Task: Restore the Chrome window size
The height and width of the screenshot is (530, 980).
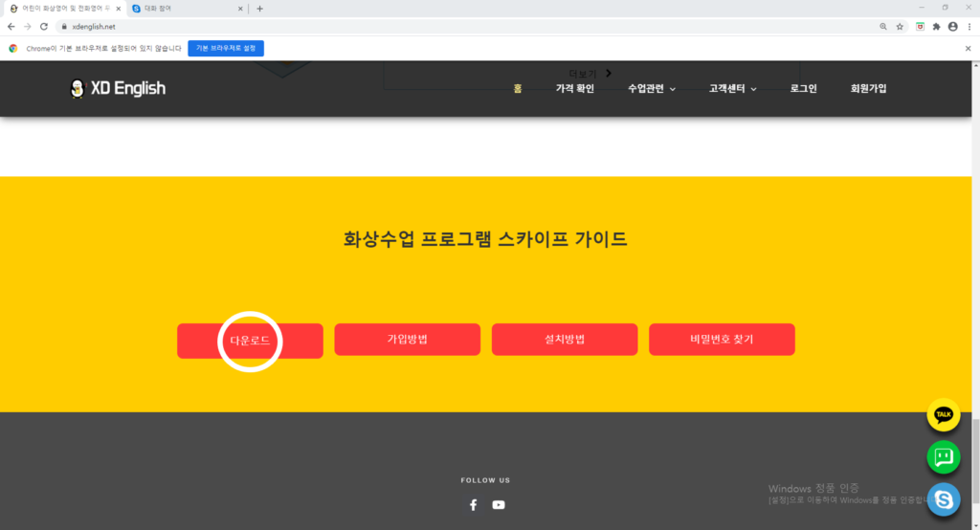Action: tap(945, 8)
